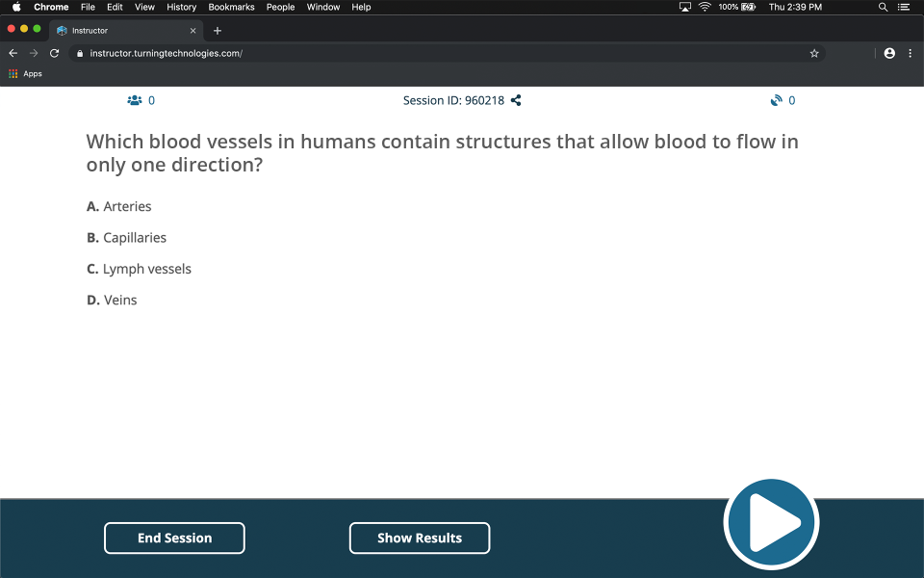This screenshot has width=924, height=578.
Task: Click the Show Results button
Action: tap(420, 538)
